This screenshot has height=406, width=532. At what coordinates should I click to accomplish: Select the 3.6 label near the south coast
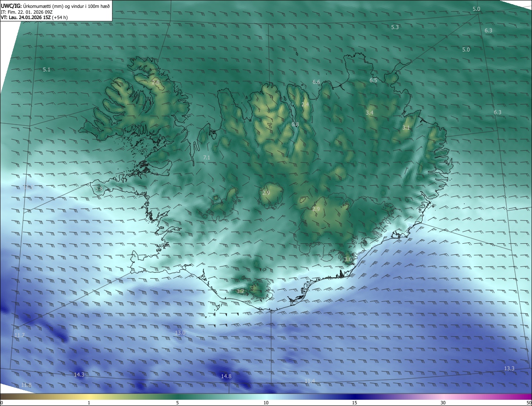pos(348,259)
